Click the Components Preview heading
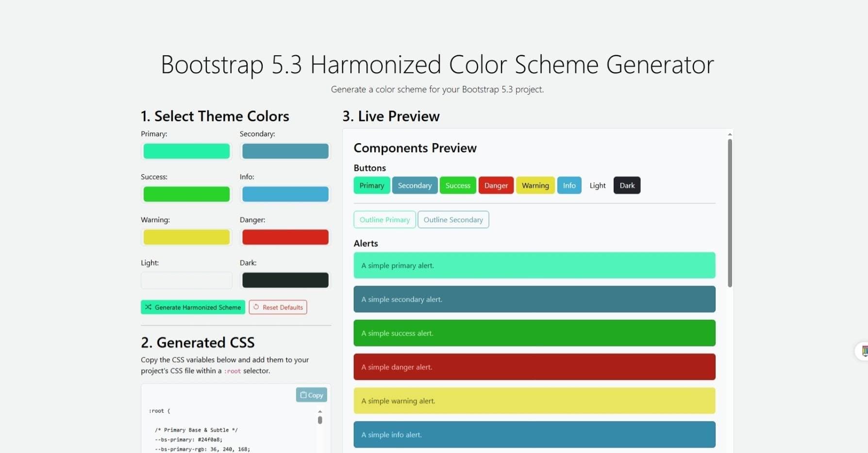The width and height of the screenshot is (868, 453). coord(415,148)
